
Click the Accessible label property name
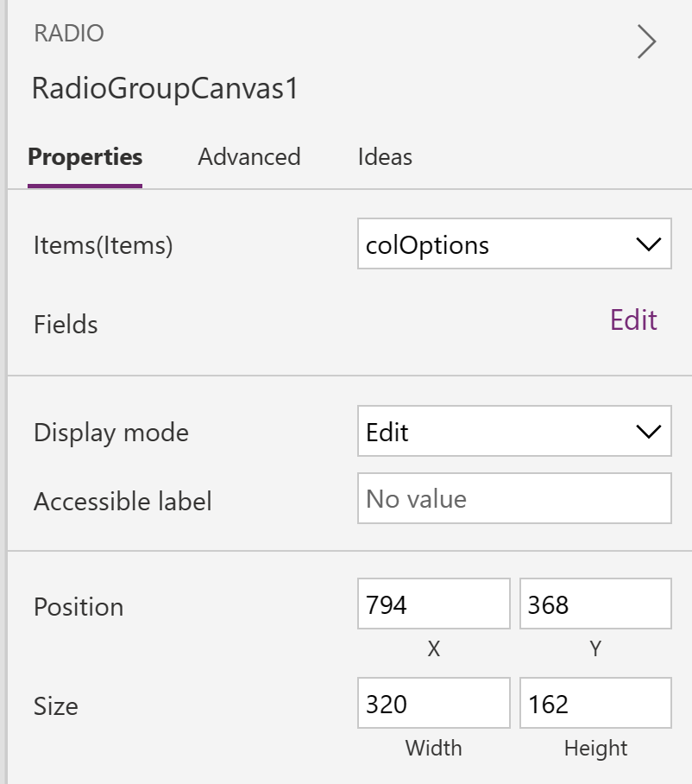point(123,502)
